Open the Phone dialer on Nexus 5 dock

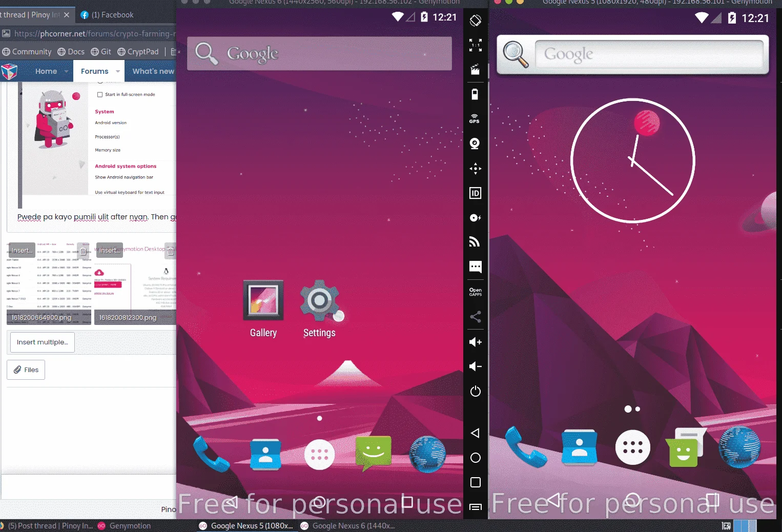pos(525,447)
